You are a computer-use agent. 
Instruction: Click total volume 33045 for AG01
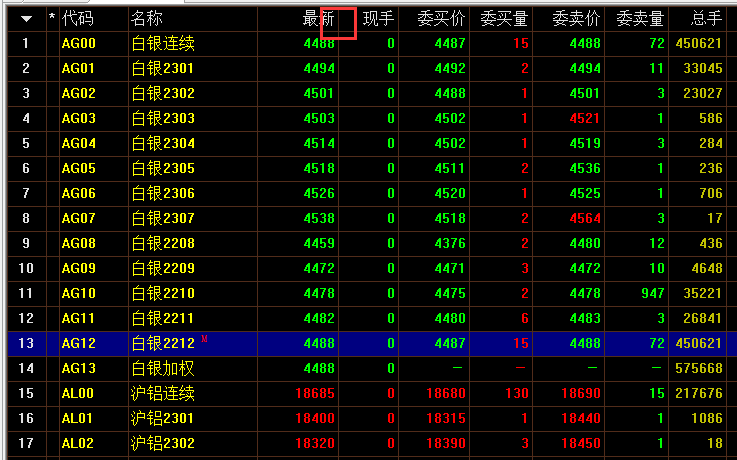click(x=703, y=69)
